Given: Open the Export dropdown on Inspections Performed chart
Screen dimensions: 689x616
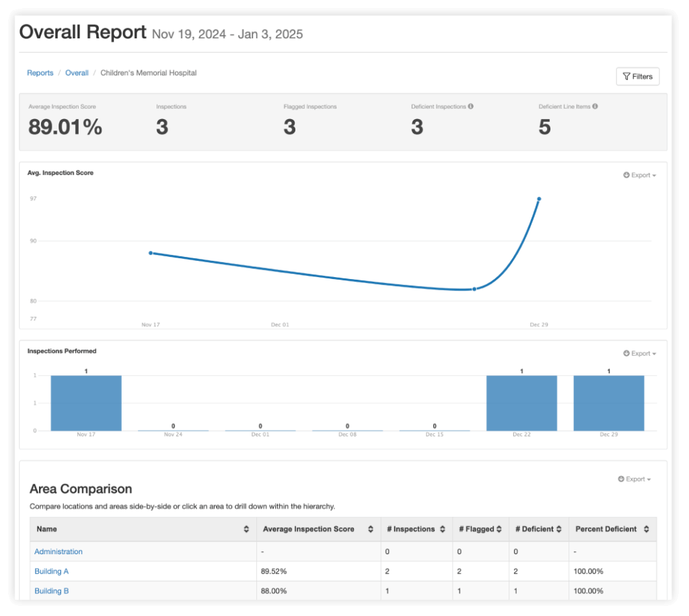Looking at the screenshot, I should (x=641, y=353).
